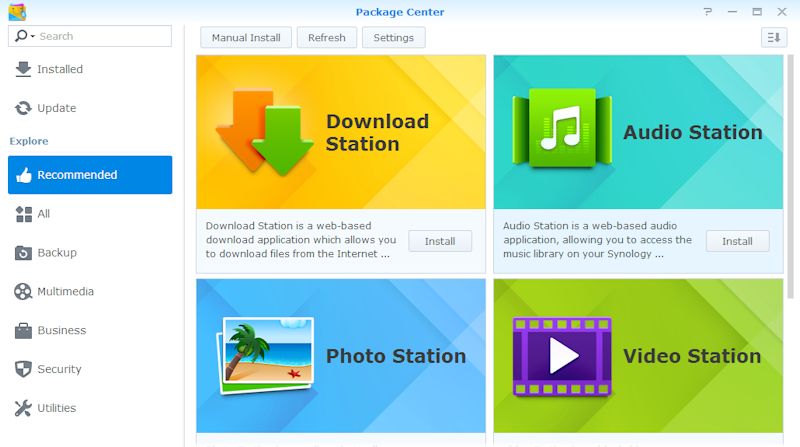Click the Explore section heading

pos(29,141)
